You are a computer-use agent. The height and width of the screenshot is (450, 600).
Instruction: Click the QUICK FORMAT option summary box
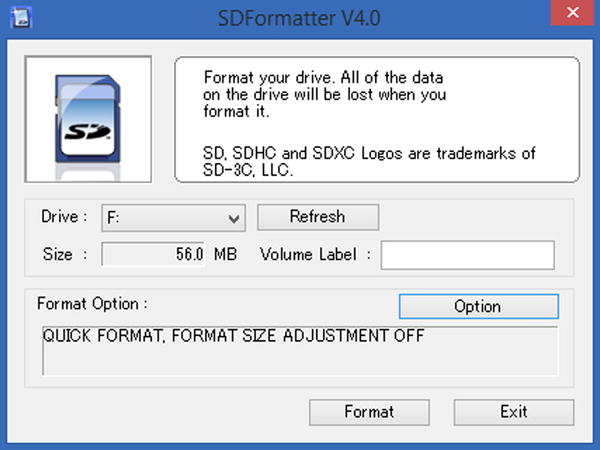click(x=300, y=351)
